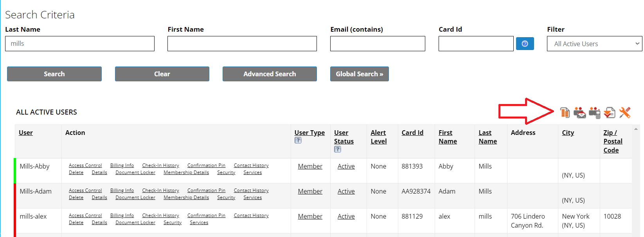Click the Card Id input field
The height and width of the screenshot is (237, 644).
coord(476,43)
